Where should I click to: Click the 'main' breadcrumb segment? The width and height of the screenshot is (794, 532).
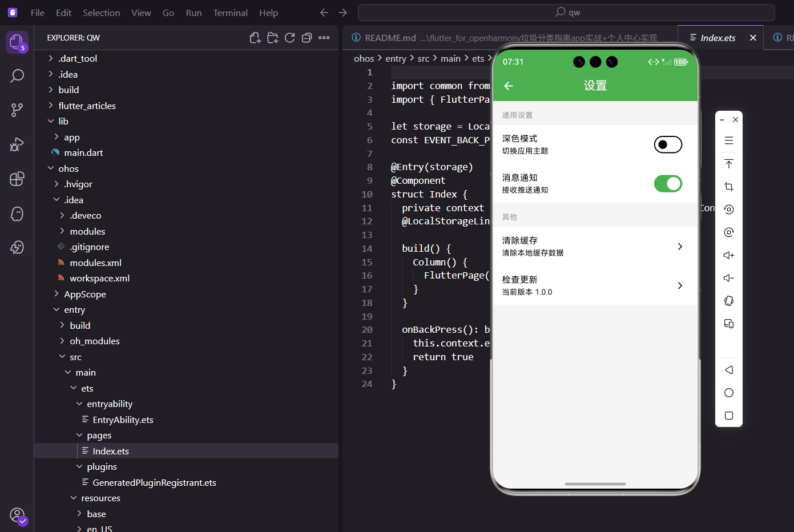[450, 58]
